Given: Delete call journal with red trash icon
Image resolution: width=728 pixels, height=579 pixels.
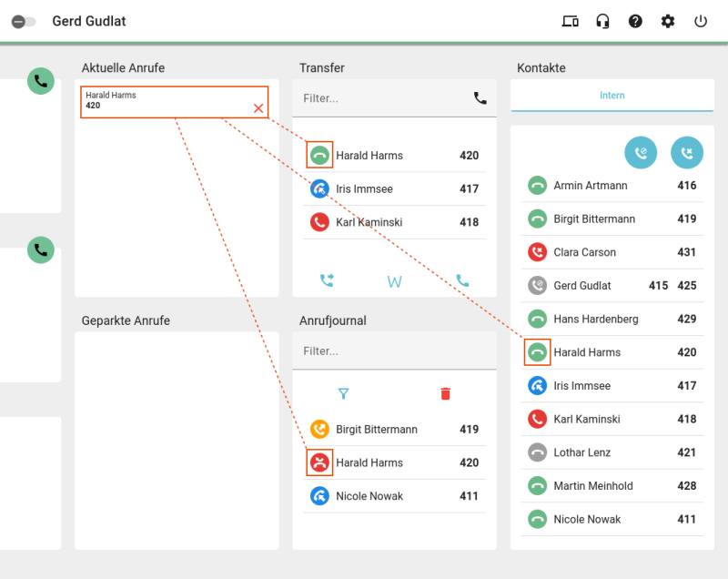Looking at the screenshot, I should [445, 394].
